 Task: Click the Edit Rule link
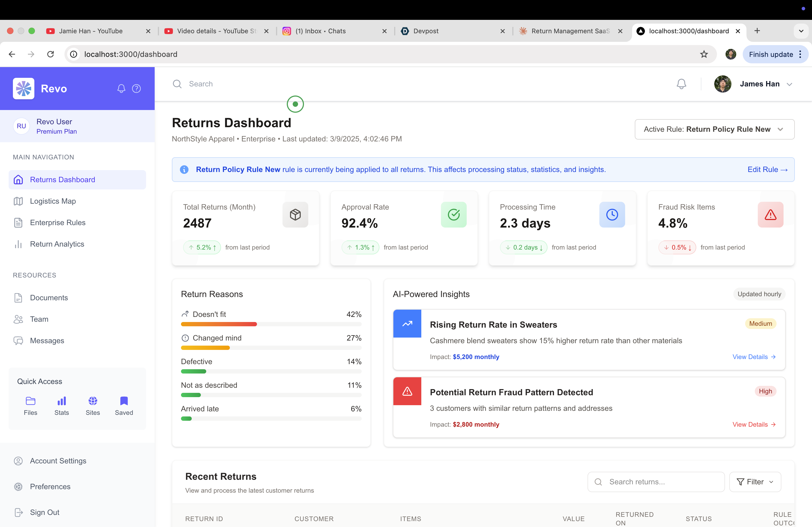coord(767,169)
